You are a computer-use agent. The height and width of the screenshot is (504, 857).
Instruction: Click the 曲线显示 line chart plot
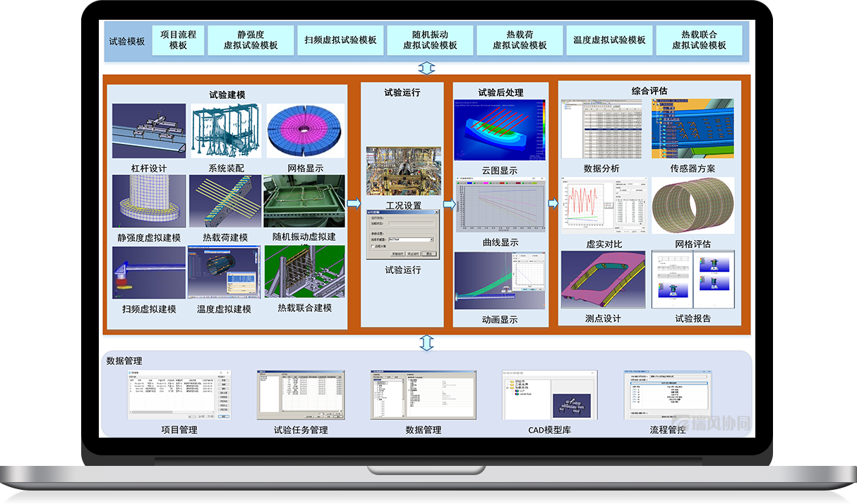coord(500,205)
